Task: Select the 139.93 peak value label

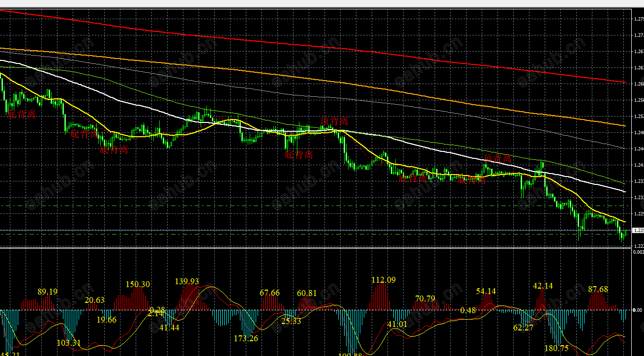Action: 187,282
